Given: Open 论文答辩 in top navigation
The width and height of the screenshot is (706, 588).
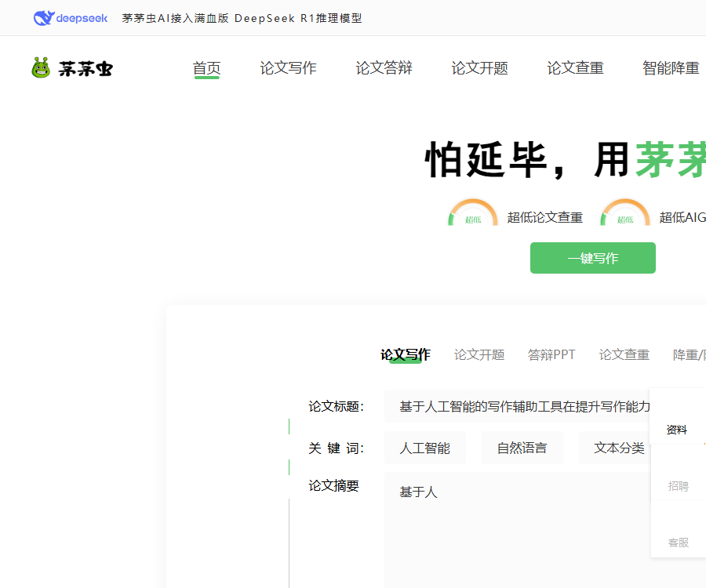Looking at the screenshot, I should click(384, 68).
